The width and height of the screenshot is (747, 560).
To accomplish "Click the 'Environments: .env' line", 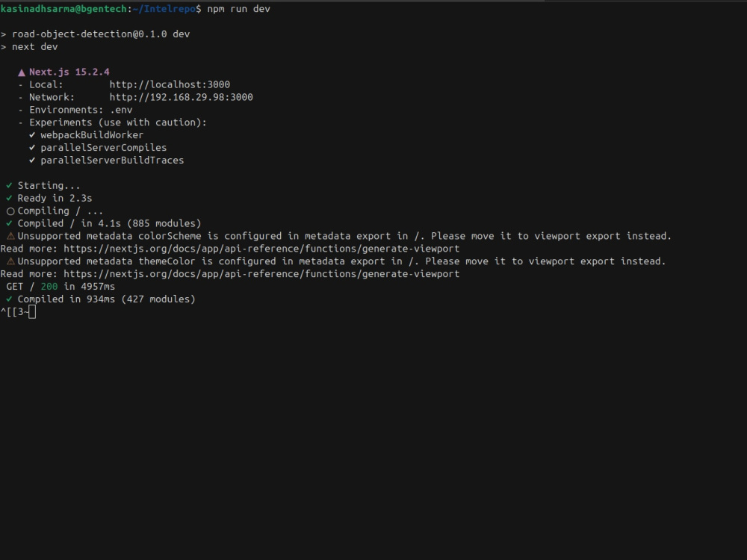I will 81,110.
